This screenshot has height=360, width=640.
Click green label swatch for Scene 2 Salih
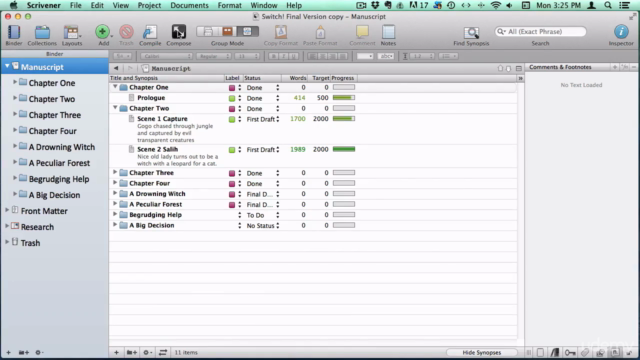click(232, 150)
